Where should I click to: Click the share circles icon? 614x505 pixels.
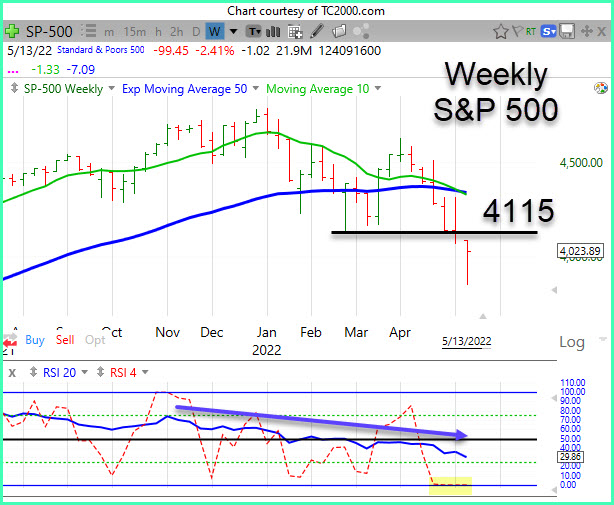pos(361,31)
